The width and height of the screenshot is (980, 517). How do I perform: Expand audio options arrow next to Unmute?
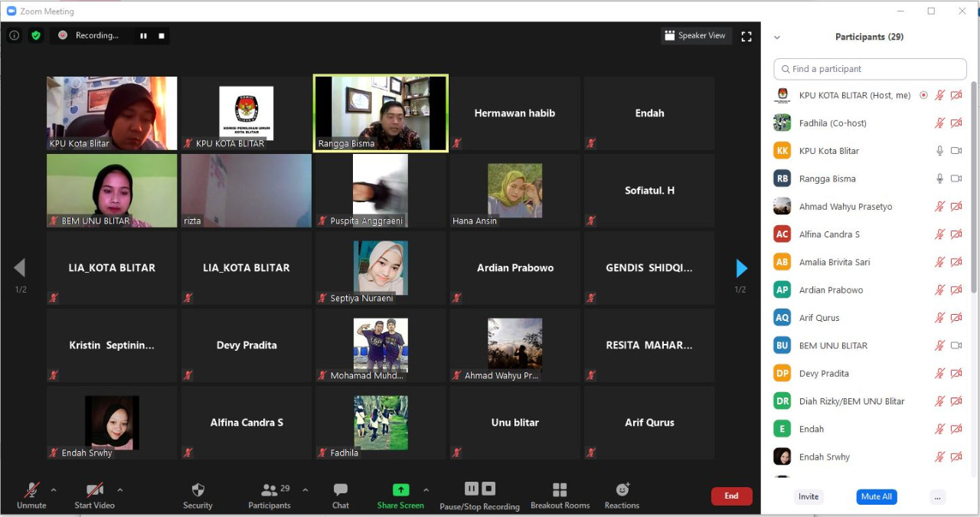coord(54,490)
